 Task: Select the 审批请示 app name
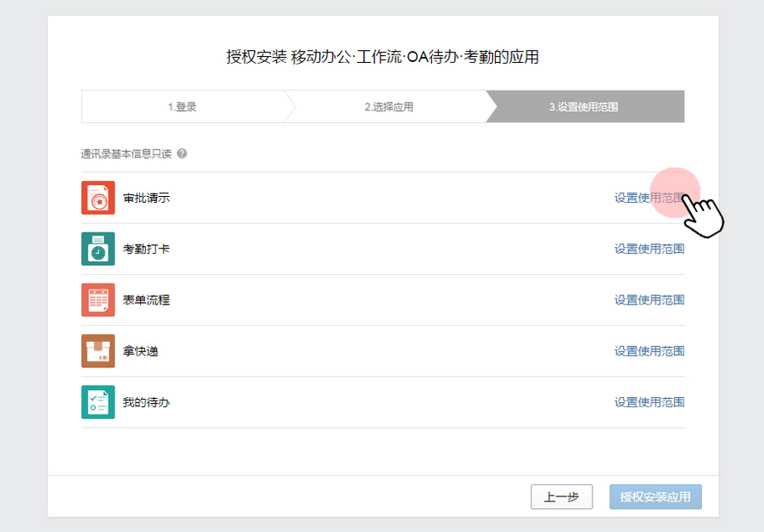146,198
